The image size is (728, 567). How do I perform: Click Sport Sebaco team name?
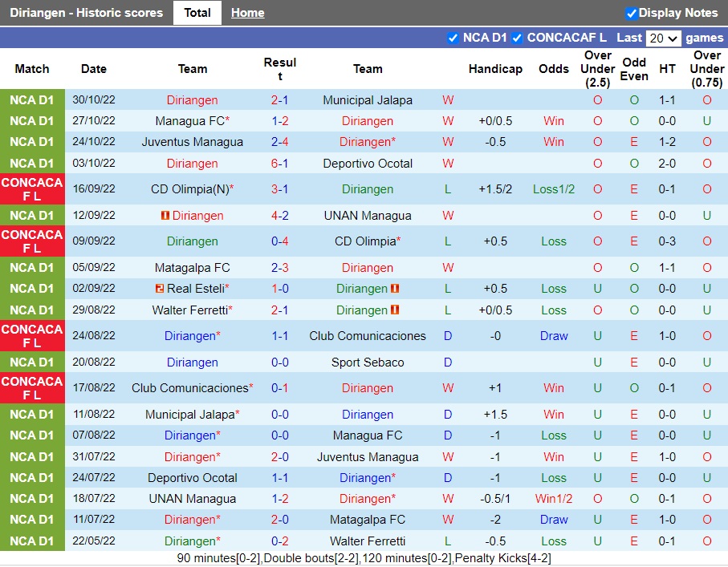tap(368, 362)
